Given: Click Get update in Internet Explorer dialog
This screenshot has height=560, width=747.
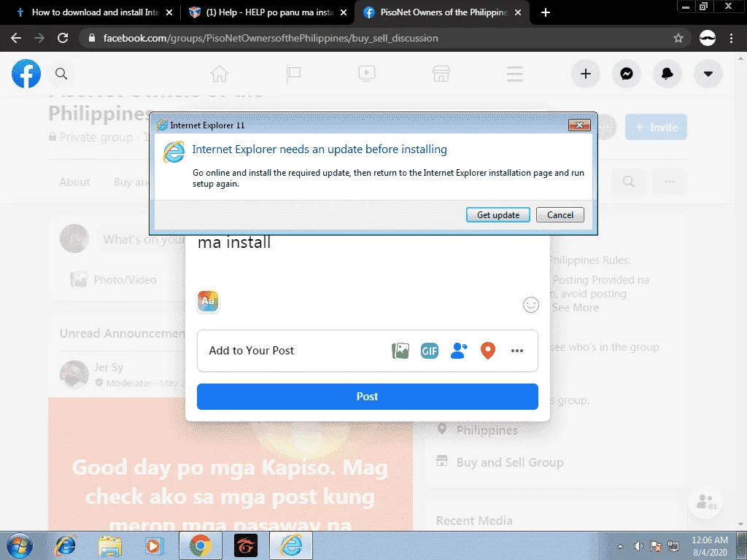Looking at the screenshot, I should point(498,215).
